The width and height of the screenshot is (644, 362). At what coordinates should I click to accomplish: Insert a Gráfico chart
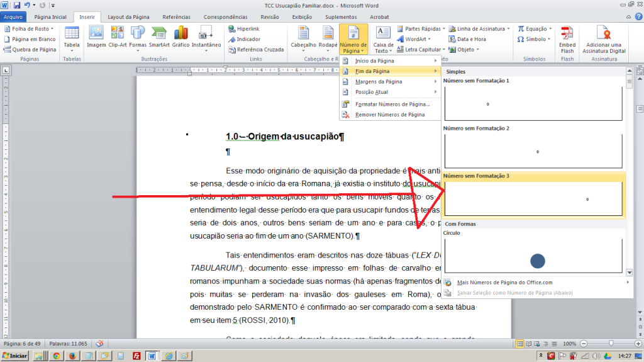pyautogui.click(x=180, y=37)
